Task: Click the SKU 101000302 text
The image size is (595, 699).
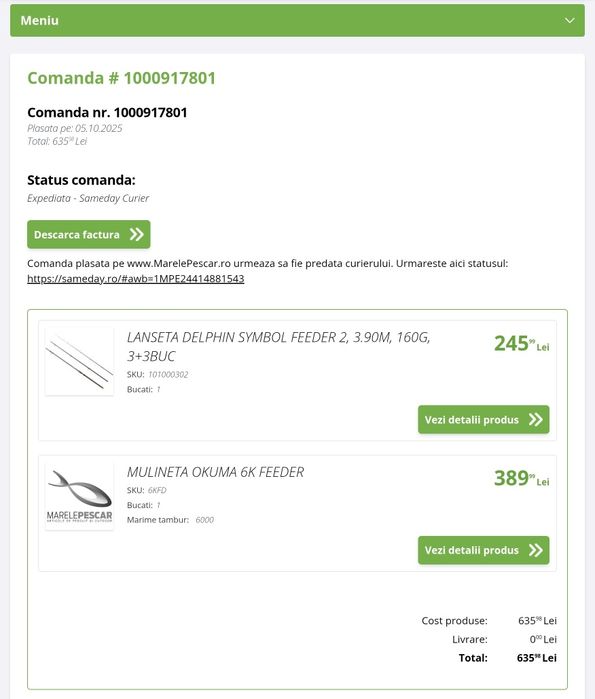Action: 157,374
